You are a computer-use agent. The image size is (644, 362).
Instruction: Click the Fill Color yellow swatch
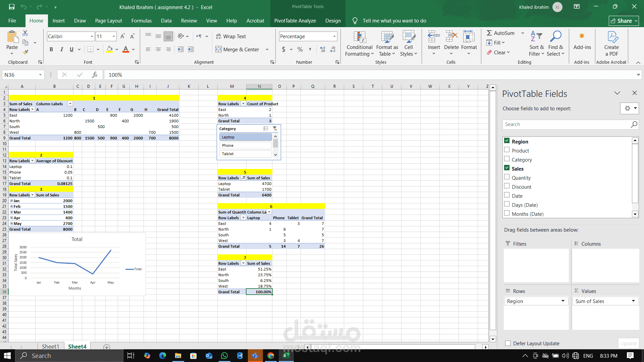coord(109,50)
